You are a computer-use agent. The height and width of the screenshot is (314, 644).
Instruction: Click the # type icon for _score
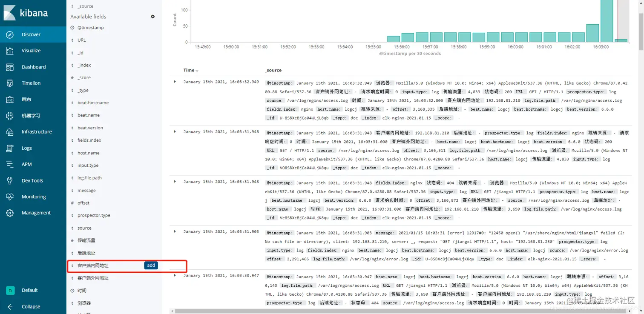[72, 78]
